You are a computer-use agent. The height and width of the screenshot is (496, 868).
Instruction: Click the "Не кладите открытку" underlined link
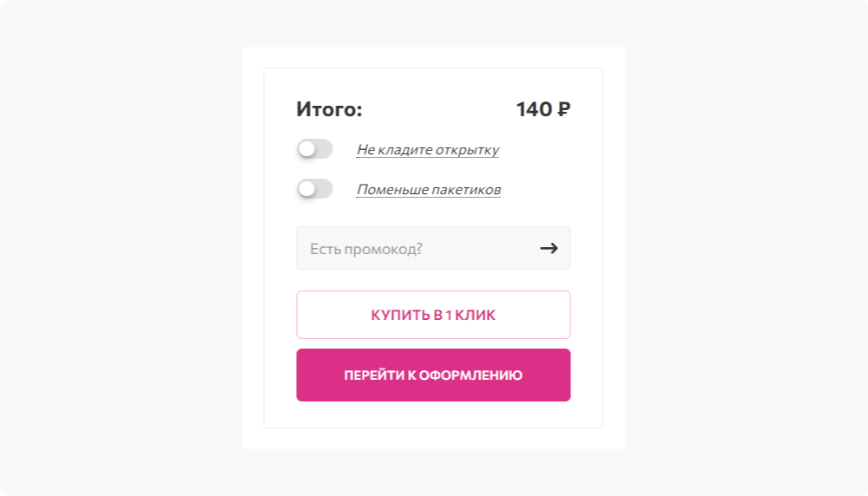pyautogui.click(x=427, y=150)
